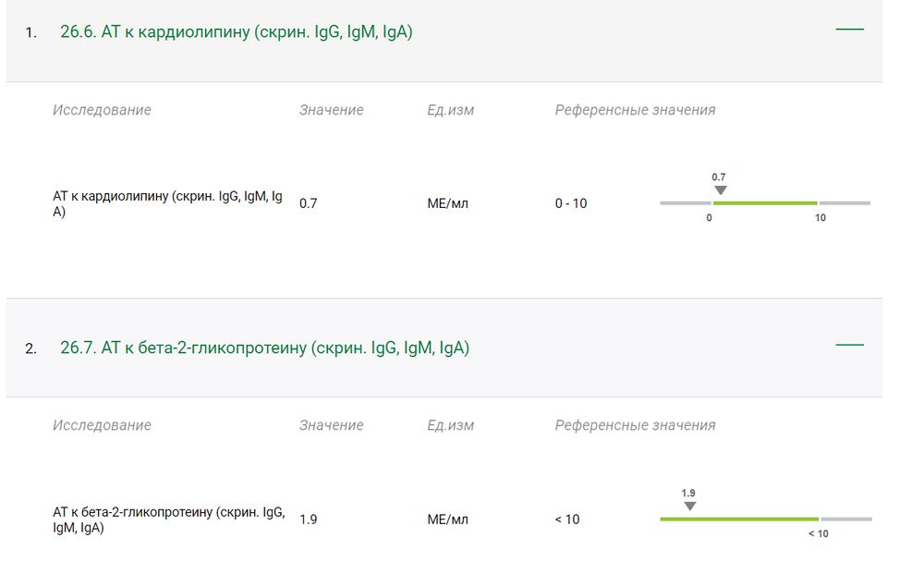Click Референсные значения header in cardiolipin table
Screen dimensions: 924x587
[635, 110]
